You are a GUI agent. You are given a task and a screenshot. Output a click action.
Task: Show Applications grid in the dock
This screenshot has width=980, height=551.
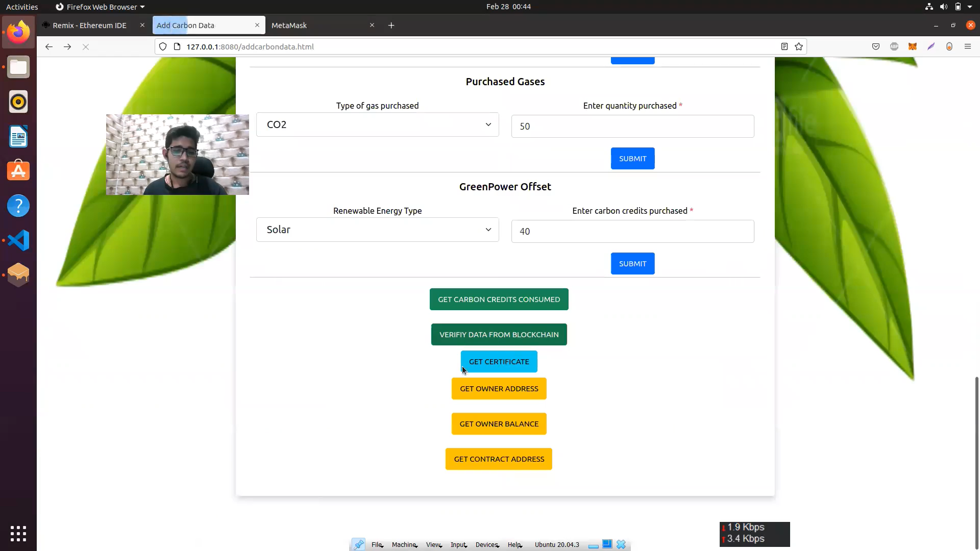(x=18, y=533)
